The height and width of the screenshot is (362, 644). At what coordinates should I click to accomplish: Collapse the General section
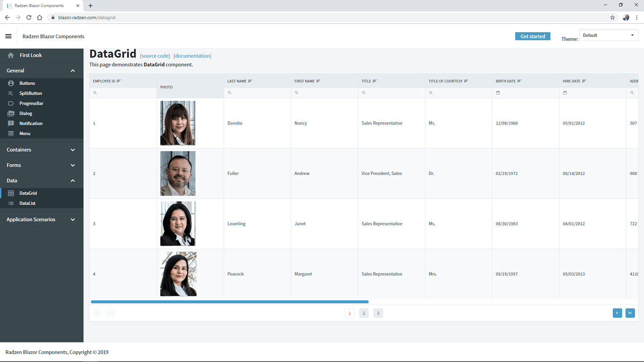click(x=73, y=71)
